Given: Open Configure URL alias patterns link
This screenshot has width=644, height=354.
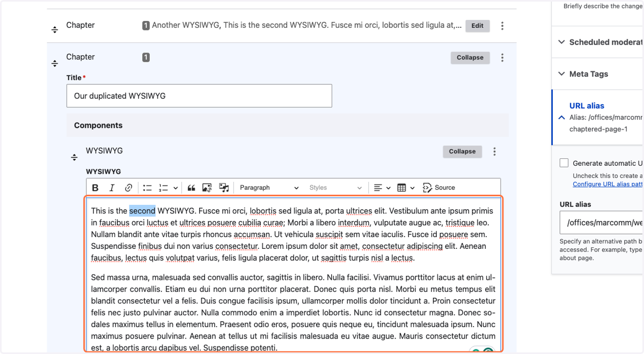Looking at the screenshot, I should point(608,184).
